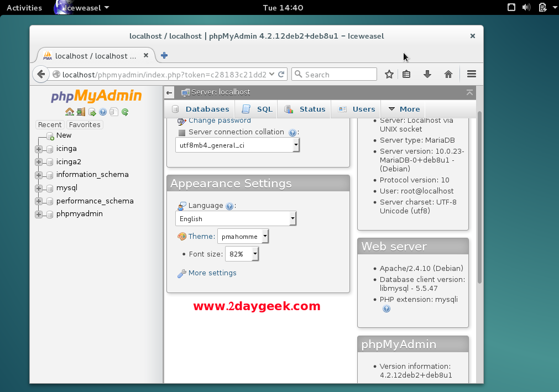Open URL history dropdown arrow in address bar
This screenshot has width=559, height=392.
click(x=271, y=74)
